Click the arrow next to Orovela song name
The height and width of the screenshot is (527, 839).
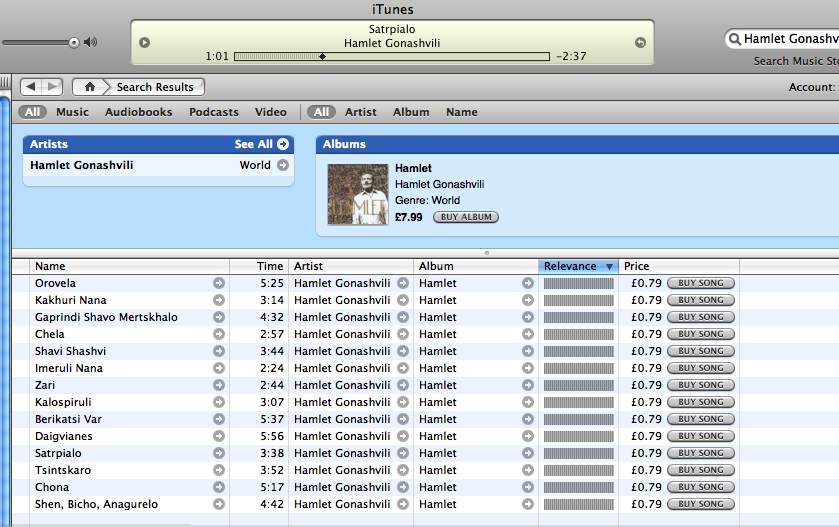(x=219, y=283)
